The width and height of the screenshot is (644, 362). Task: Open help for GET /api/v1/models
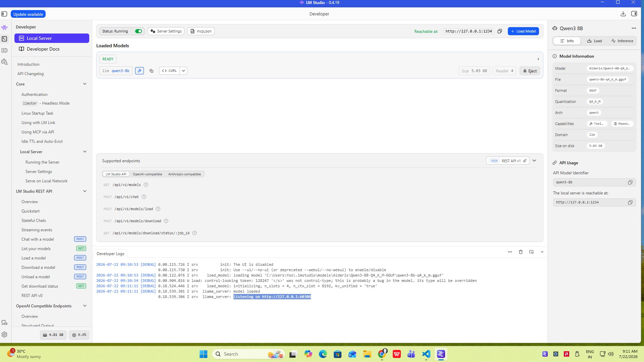coord(146,185)
